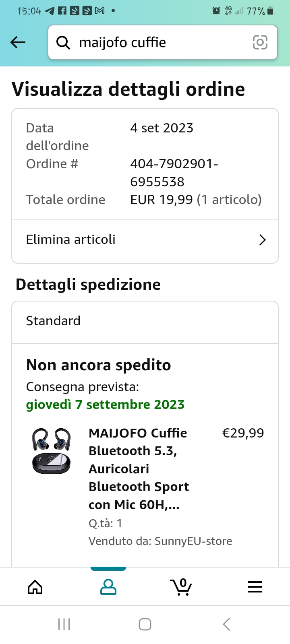This screenshot has height=644, width=290.
Task: Open the account profile tab icon
Action: [108, 587]
